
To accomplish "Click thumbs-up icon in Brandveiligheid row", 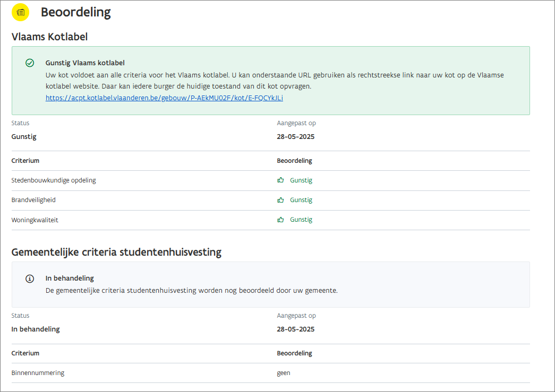I will pyautogui.click(x=280, y=200).
